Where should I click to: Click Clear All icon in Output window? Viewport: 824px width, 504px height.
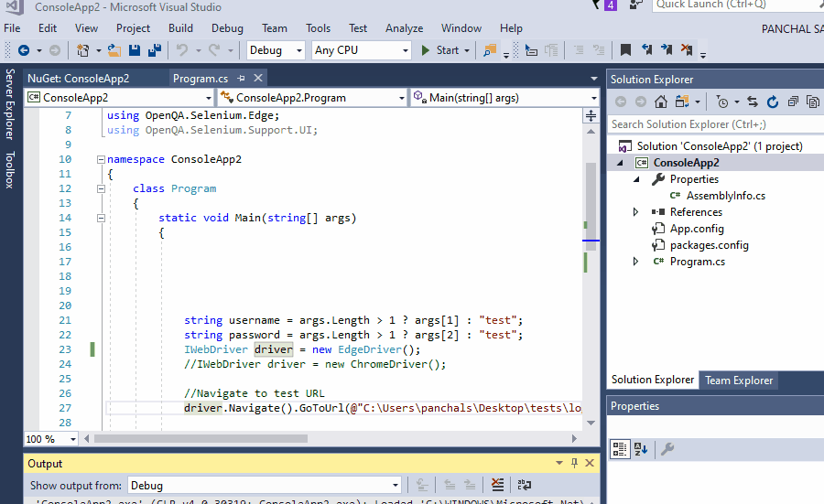[x=497, y=485]
